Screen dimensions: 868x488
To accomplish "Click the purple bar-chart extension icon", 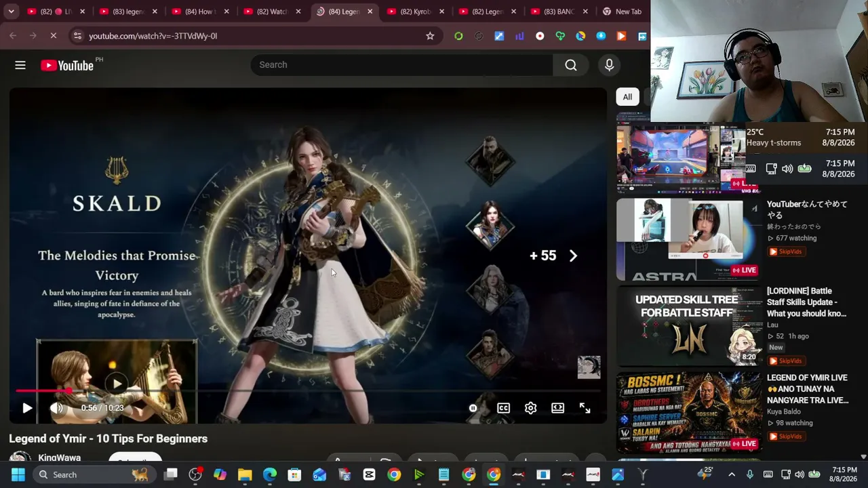I will 519,36.
